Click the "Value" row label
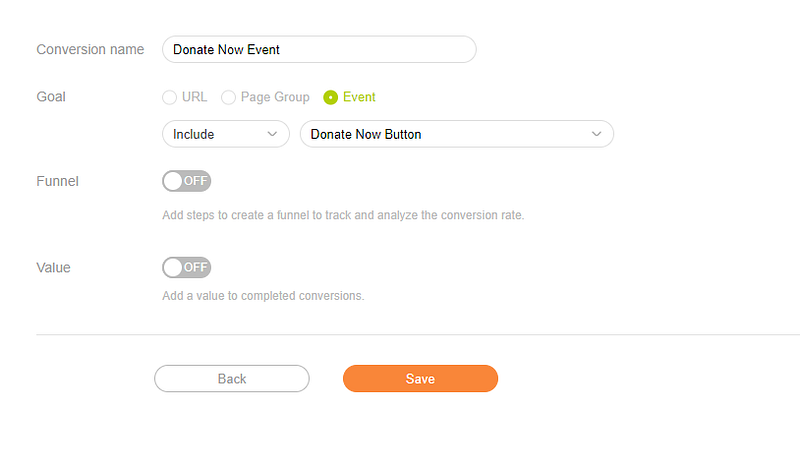 (53, 267)
